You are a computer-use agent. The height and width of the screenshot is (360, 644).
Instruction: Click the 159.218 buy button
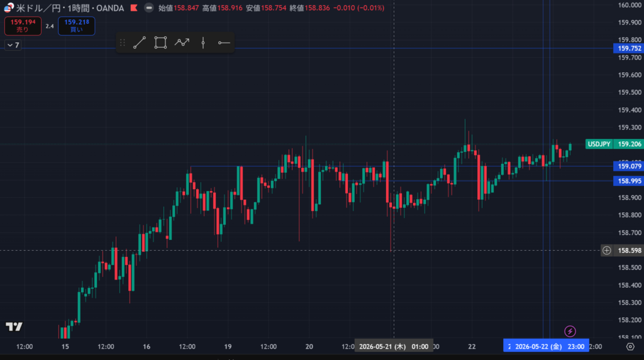[x=76, y=26]
